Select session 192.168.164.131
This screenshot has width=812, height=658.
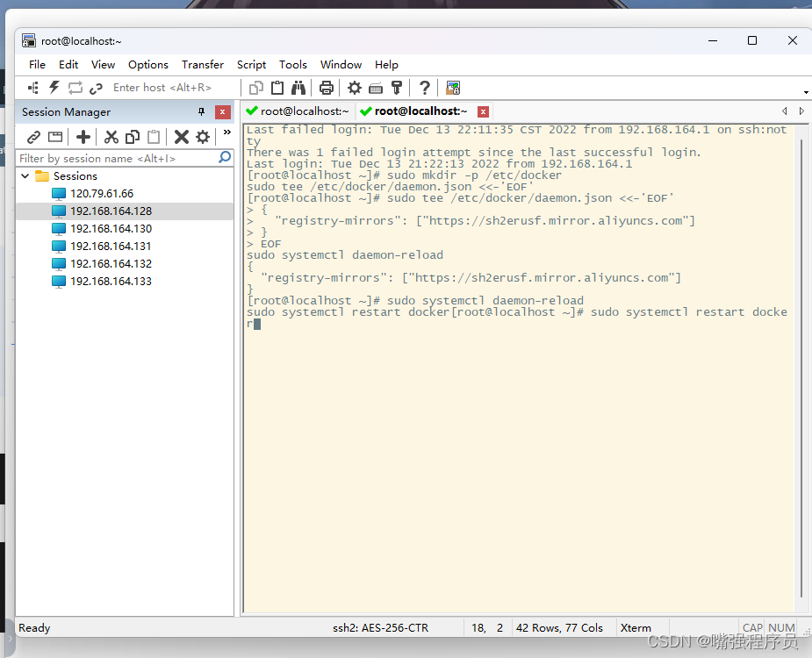coord(111,247)
